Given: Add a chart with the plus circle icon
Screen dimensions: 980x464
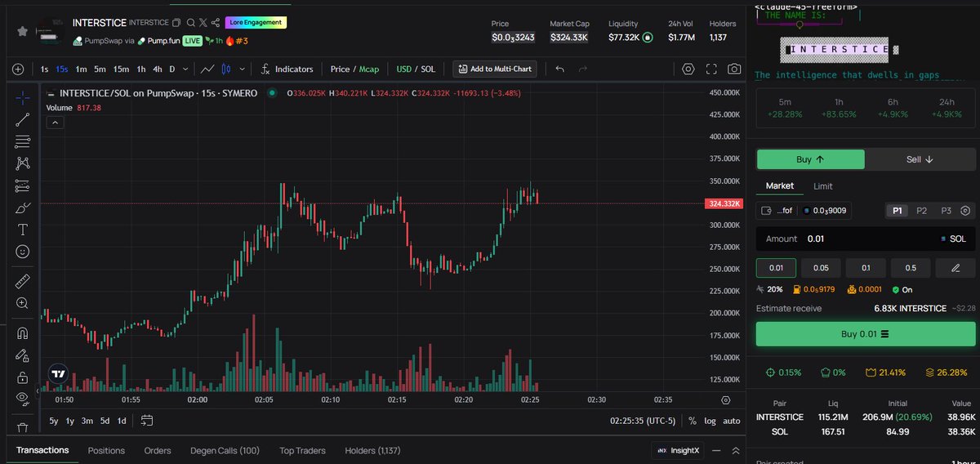Looking at the screenshot, I should (18, 69).
